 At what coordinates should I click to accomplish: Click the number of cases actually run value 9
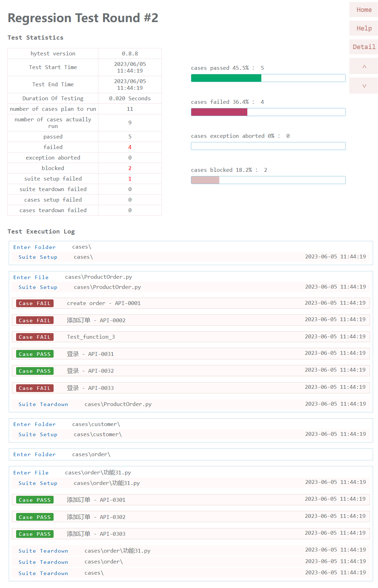[x=130, y=123]
